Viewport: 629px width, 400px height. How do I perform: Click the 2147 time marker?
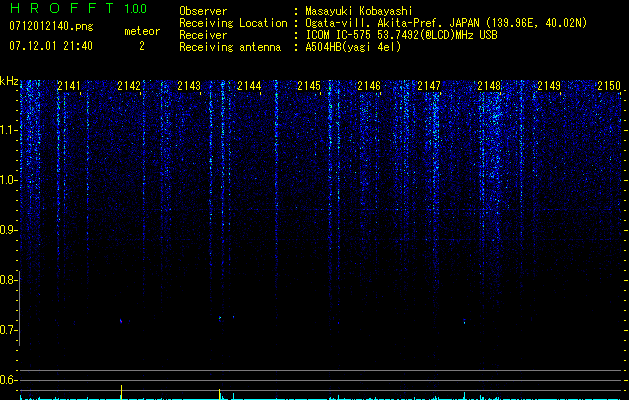(x=429, y=86)
